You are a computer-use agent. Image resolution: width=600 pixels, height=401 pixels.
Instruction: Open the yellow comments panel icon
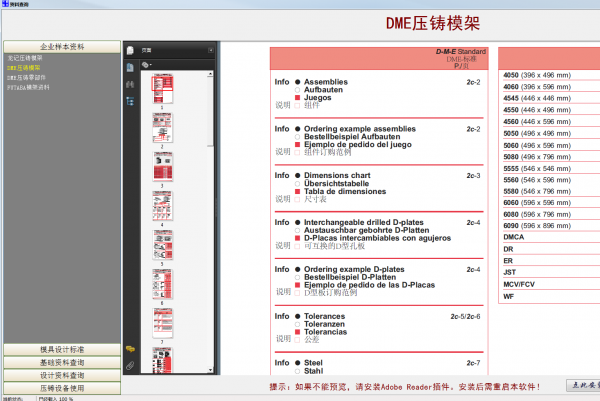coord(130,349)
